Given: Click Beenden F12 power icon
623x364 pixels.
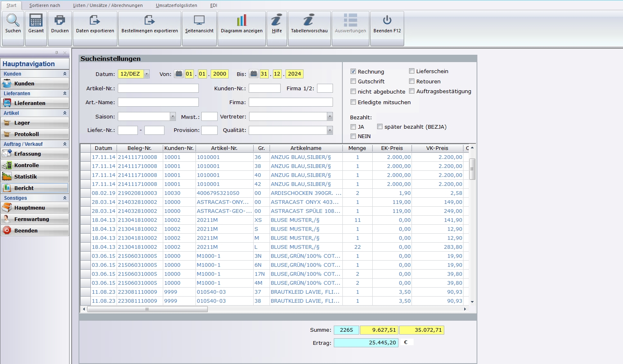Looking at the screenshot, I should coord(387,20).
